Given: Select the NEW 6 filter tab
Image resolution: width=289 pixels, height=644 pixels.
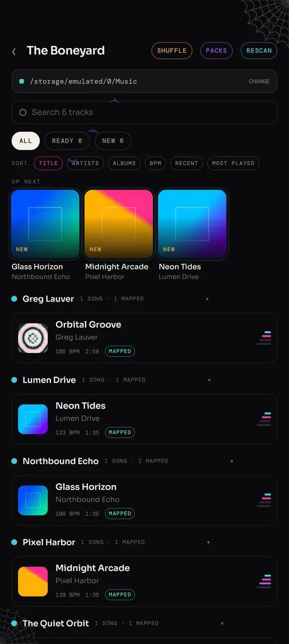Looking at the screenshot, I should coord(113,141).
